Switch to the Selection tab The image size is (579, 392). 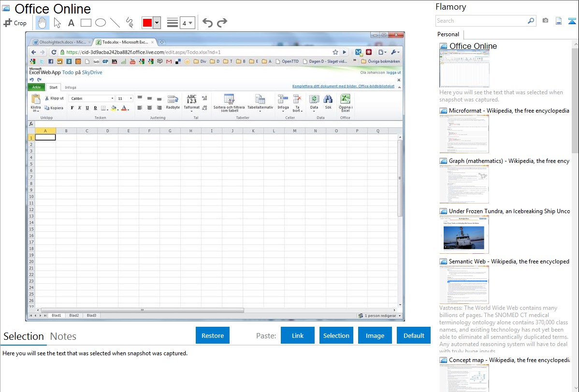24,336
